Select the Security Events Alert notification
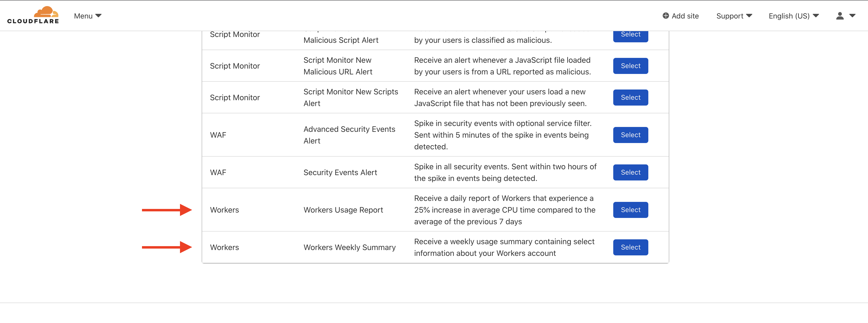868x323 pixels. coord(631,172)
